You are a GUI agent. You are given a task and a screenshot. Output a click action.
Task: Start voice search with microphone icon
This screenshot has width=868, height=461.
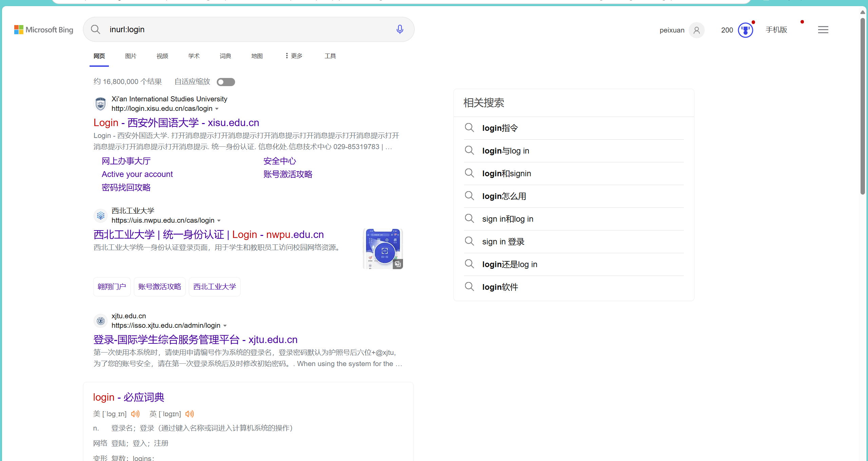tap(400, 29)
